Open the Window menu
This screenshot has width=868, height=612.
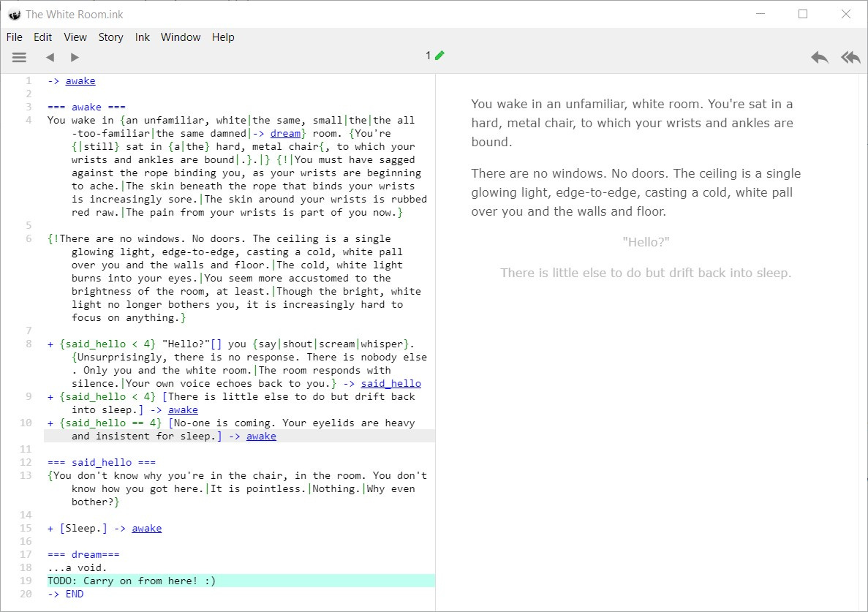tap(180, 37)
